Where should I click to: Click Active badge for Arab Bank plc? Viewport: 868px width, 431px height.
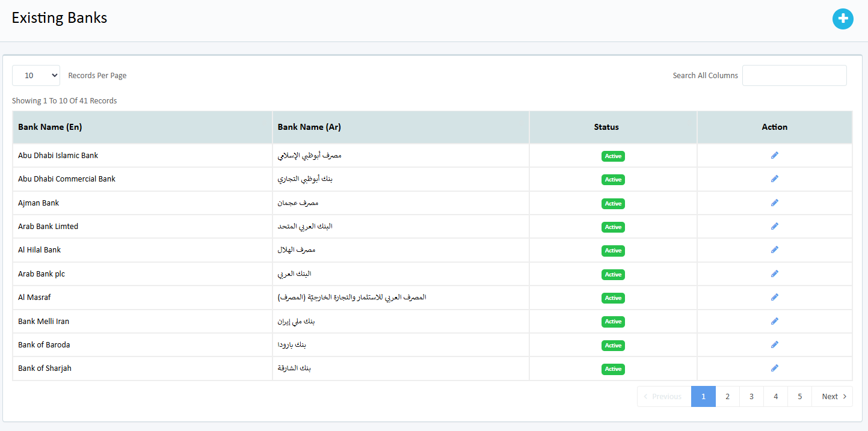point(613,275)
